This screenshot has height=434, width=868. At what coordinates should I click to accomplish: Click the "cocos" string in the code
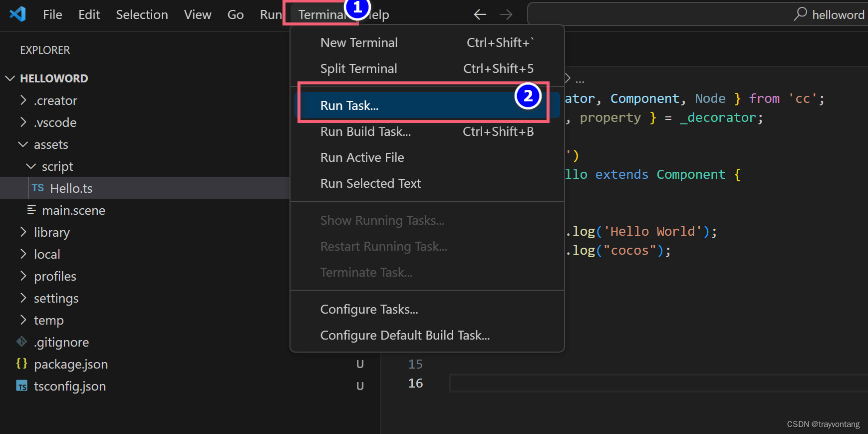630,250
